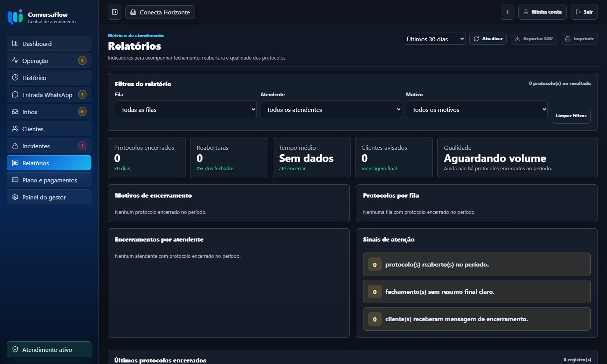This screenshot has width=607, height=364.
Task: Click the download icon in Exportar CSV
Action: pos(517,39)
